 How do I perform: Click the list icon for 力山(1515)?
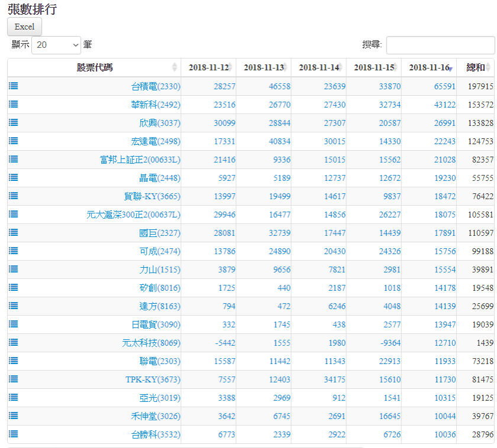click(x=14, y=269)
